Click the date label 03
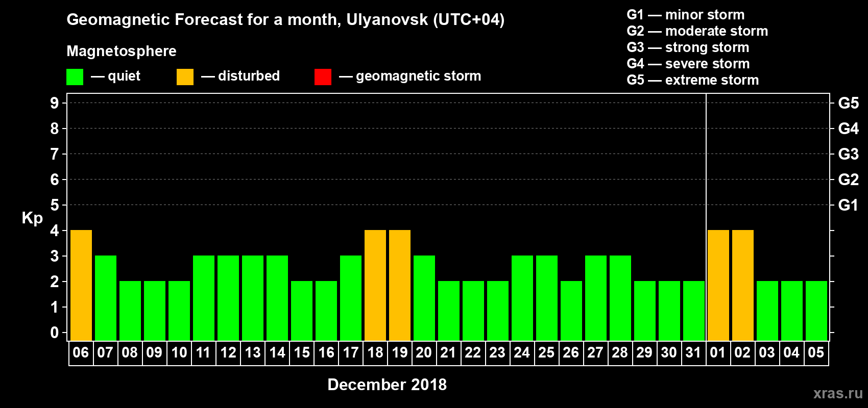Screen dimensions: 868x408 coord(767,352)
